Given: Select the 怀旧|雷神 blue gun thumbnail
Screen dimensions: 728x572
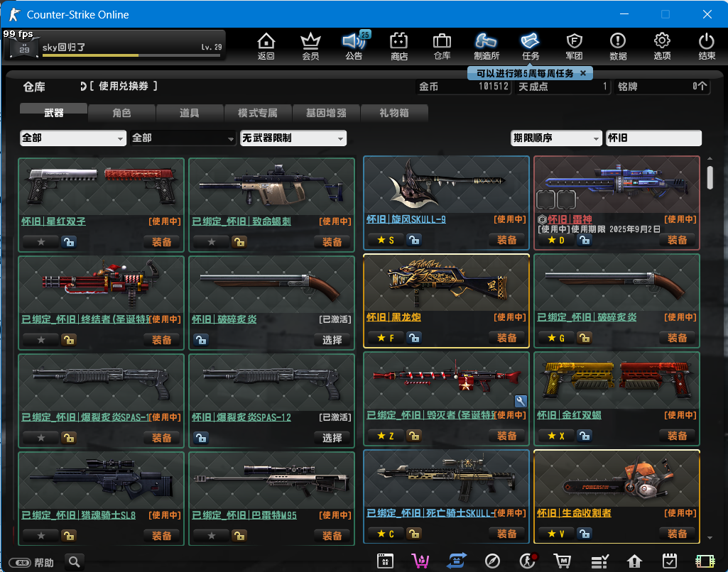Looking at the screenshot, I should click(616, 185).
